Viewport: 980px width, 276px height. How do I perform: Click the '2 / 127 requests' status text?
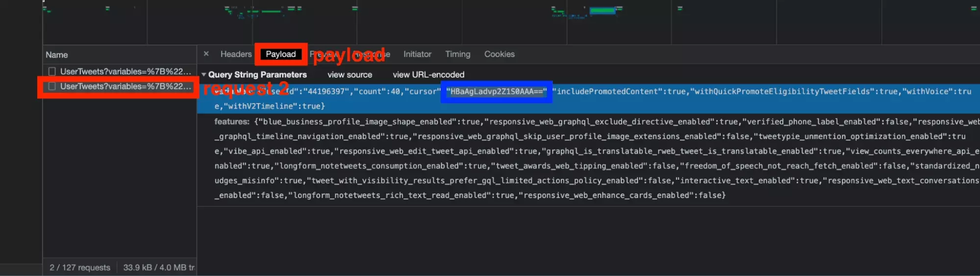click(80, 268)
